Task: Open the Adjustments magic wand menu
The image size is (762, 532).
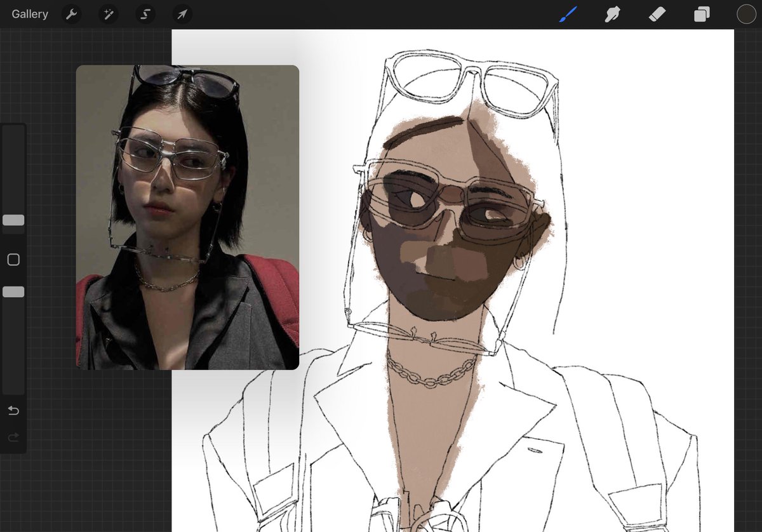Action: [109, 14]
